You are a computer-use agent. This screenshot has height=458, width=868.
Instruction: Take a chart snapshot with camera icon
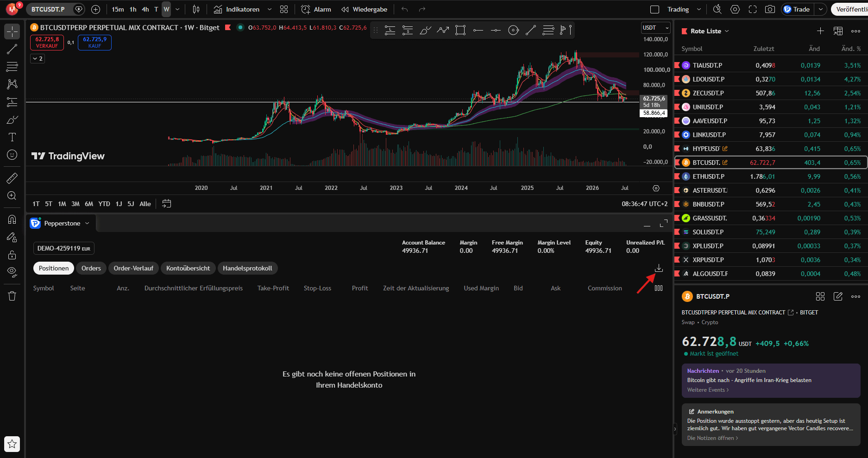770,9
